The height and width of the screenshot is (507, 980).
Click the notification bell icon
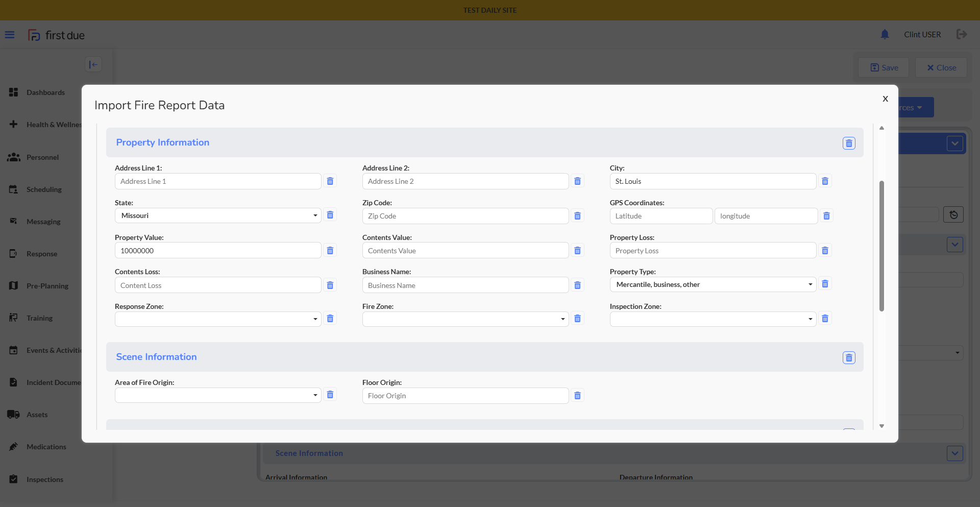coord(885,34)
